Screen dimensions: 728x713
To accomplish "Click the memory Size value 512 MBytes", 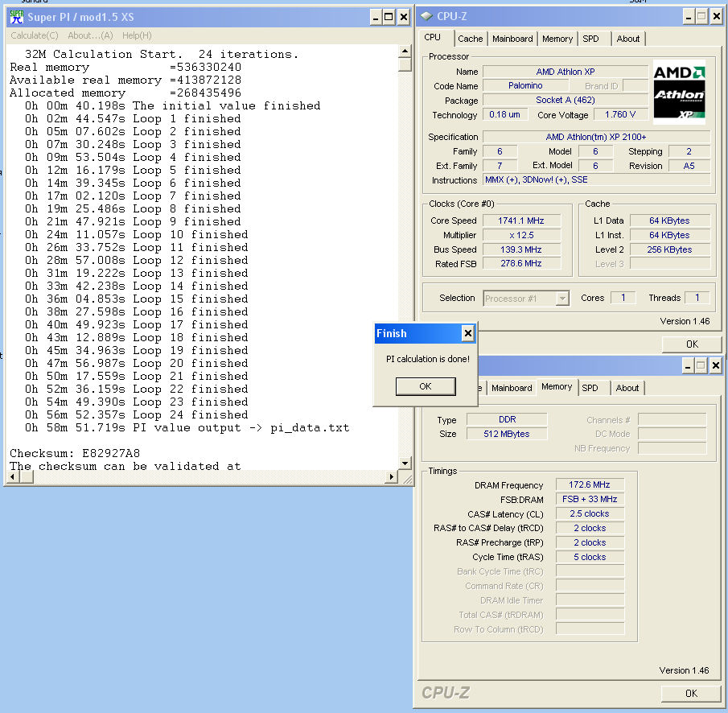I will pyautogui.click(x=507, y=434).
